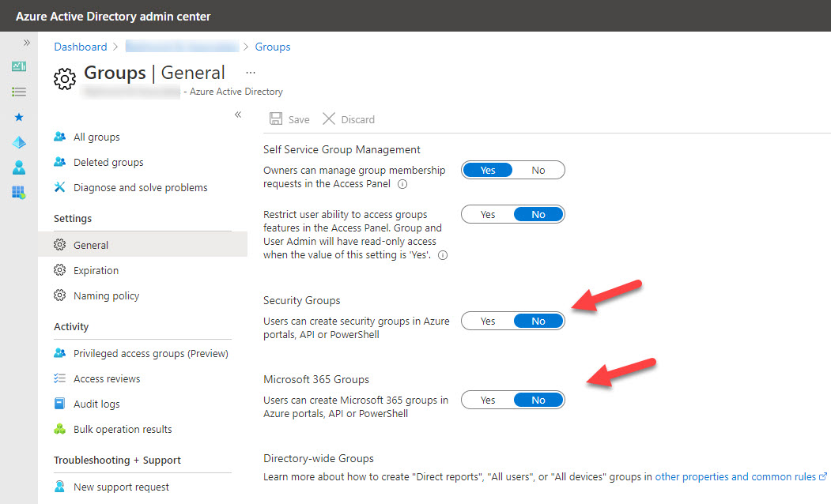Click the Save button label
The height and width of the screenshot is (504, 831).
(x=299, y=119)
